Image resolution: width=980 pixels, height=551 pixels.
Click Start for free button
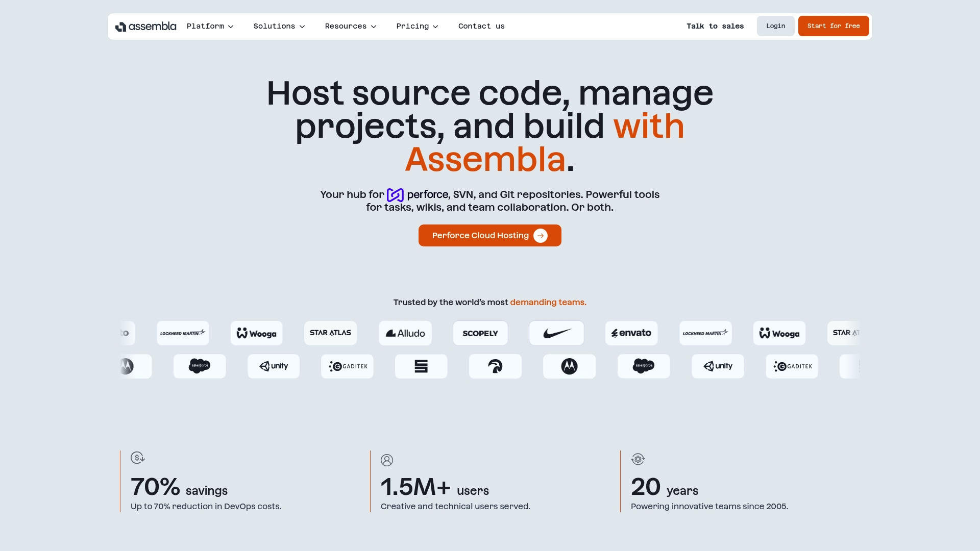834,26
